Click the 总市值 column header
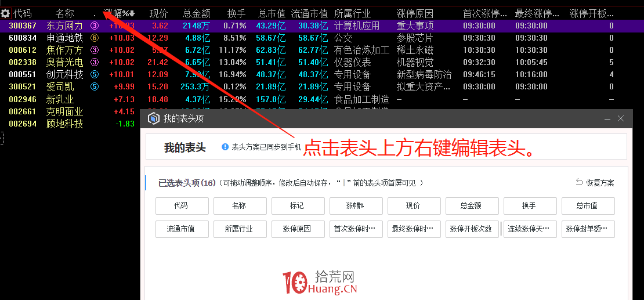 coord(272,13)
